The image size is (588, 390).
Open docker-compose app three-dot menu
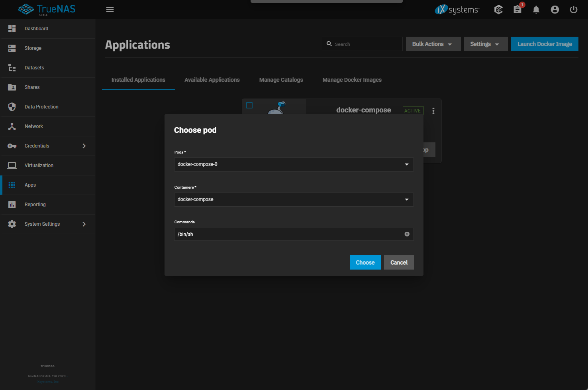433,111
